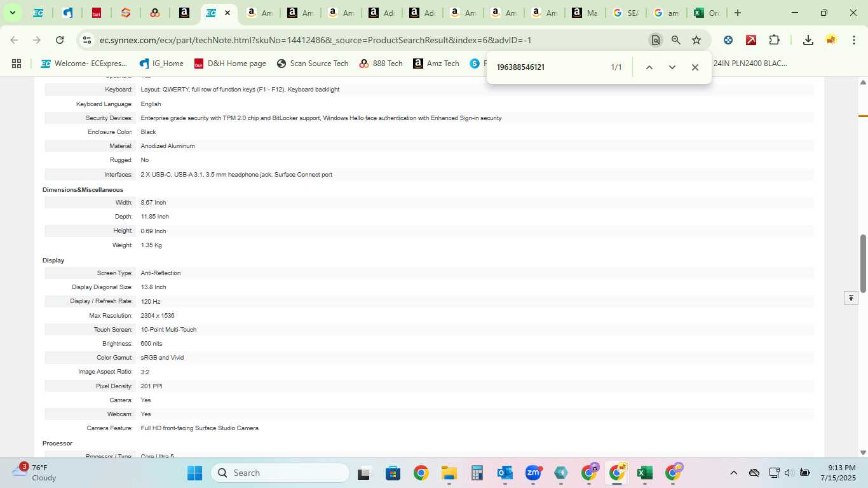Open Outlook from taskbar

click(x=505, y=473)
